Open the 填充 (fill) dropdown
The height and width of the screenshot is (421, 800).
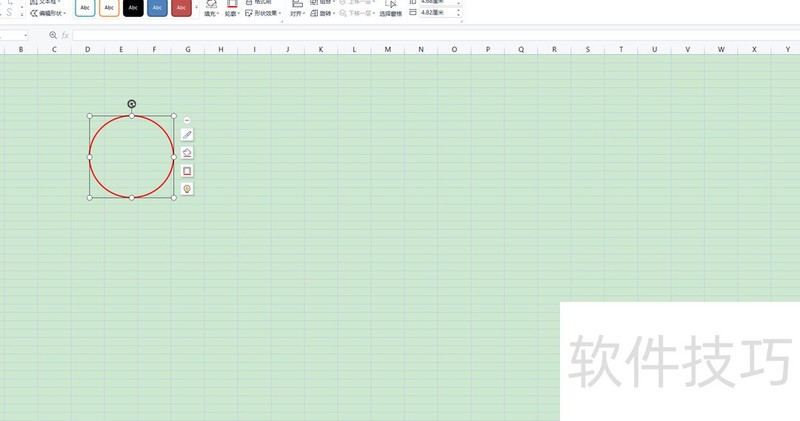(x=211, y=14)
